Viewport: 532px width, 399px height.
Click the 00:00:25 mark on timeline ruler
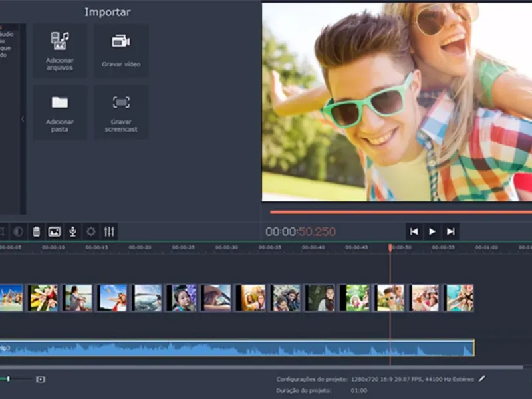tap(184, 247)
